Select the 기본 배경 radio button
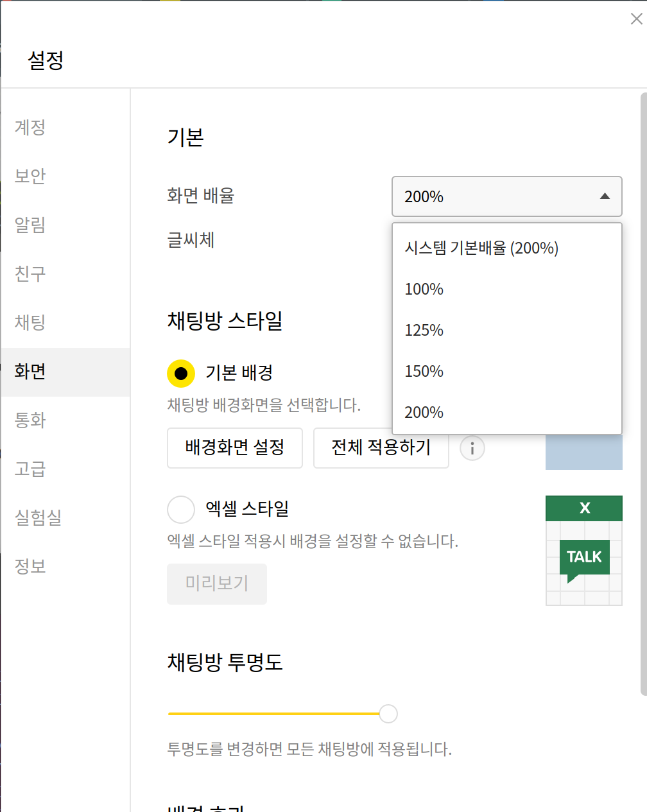Viewport: 647px width, 812px height. point(180,372)
